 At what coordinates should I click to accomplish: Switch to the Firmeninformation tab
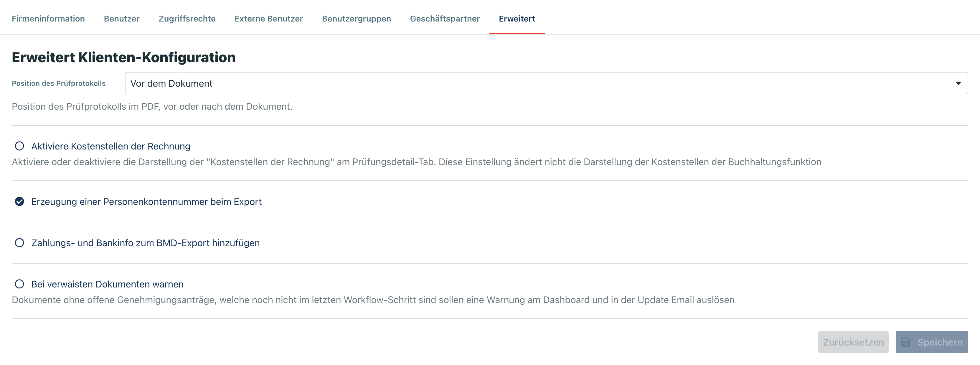(48, 19)
